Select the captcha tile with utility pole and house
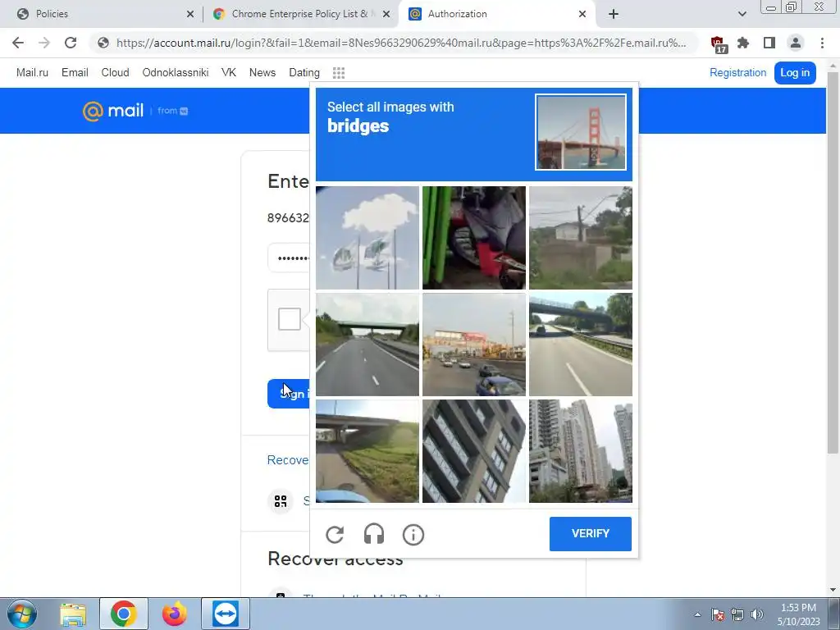The width and height of the screenshot is (840, 630). point(581,238)
